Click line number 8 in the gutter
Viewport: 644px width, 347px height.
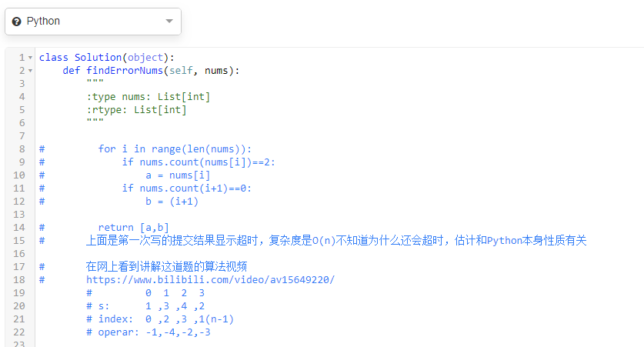coord(22,149)
